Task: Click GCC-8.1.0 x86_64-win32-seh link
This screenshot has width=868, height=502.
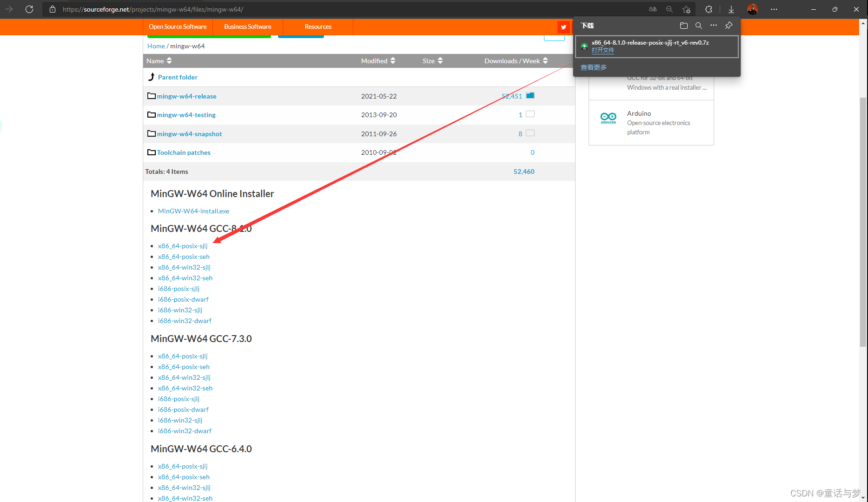Action: [185, 278]
